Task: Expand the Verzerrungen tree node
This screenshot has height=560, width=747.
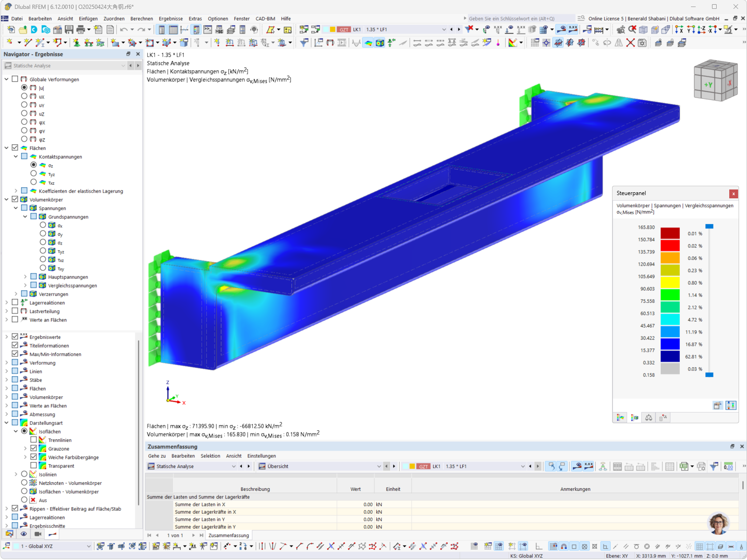Action: pyautogui.click(x=16, y=294)
